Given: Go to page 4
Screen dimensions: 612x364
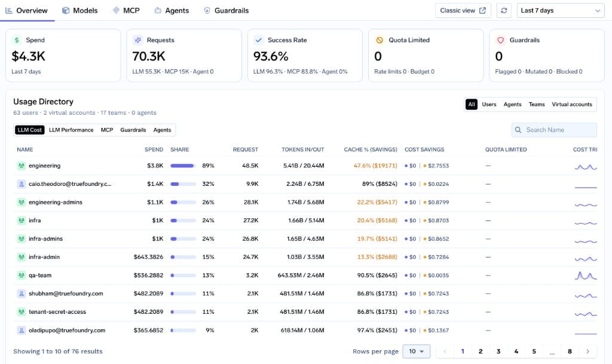Looking at the screenshot, I should 516,351.
